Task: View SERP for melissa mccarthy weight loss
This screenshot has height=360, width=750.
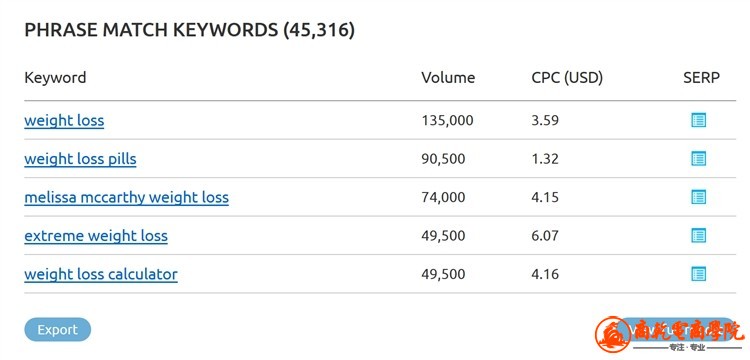Action: point(698,197)
